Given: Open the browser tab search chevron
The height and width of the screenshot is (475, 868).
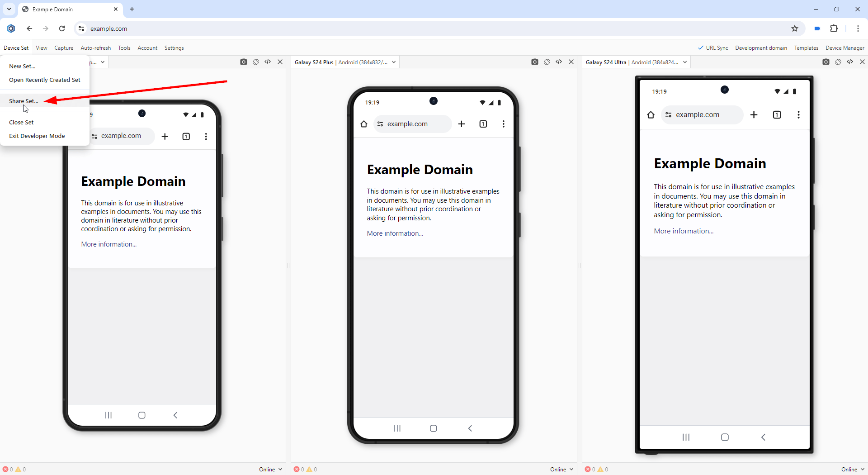Looking at the screenshot, I should [9, 9].
